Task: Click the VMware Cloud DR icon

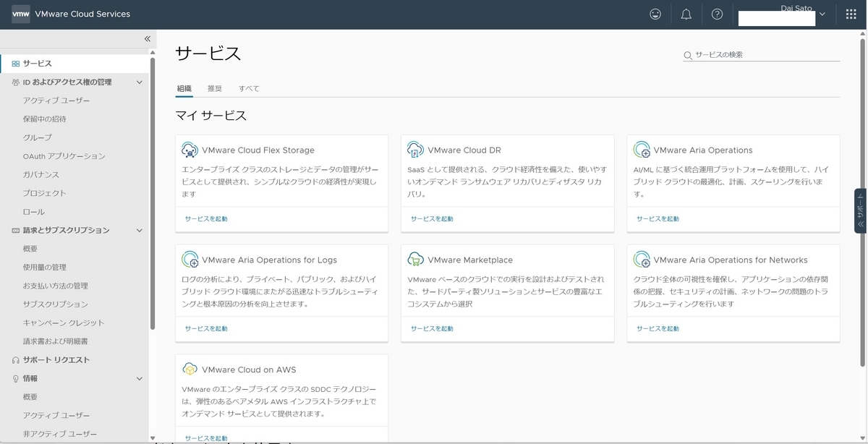Action: click(415, 150)
